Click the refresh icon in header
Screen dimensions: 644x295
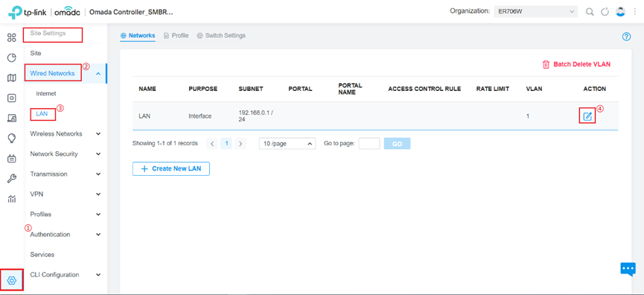605,12
